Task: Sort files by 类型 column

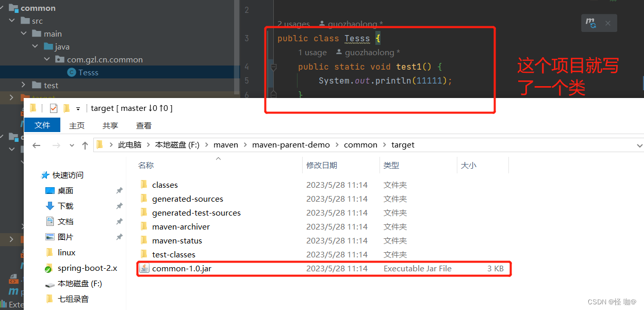Action: pyautogui.click(x=391, y=165)
